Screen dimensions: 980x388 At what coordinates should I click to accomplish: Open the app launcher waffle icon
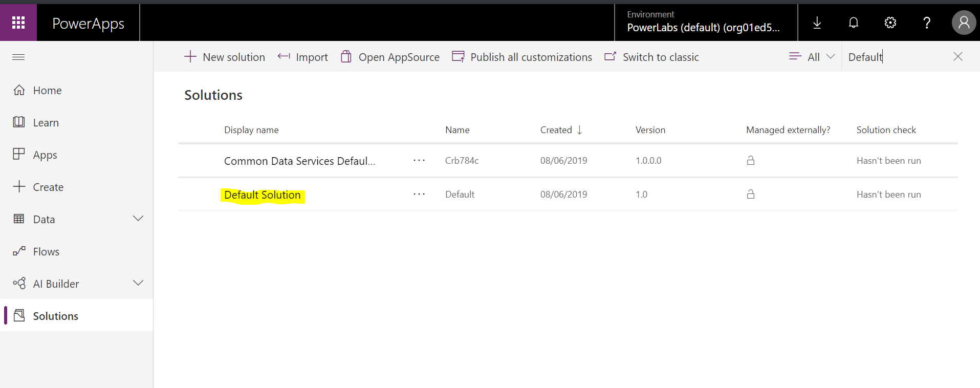pyautogui.click(x=18, y=23)
